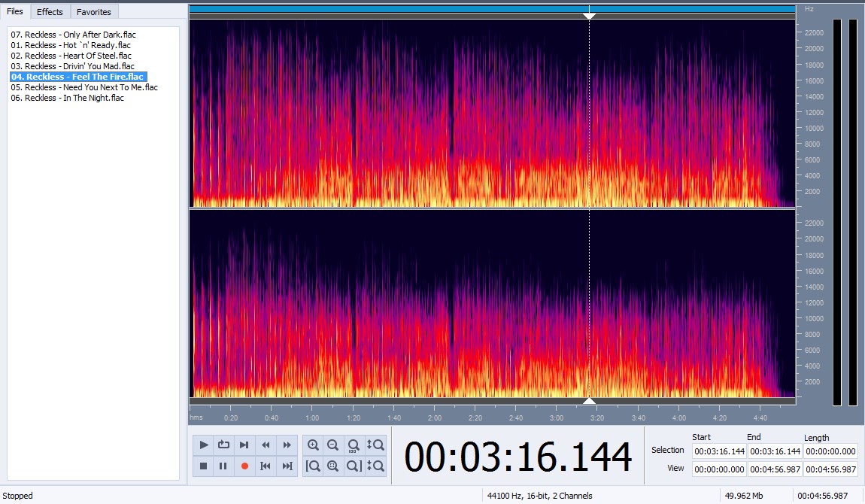The width and height of the screenshot is (865, 504).
Task: Zoom out horizontally
Action: click(x=332, y=445)
